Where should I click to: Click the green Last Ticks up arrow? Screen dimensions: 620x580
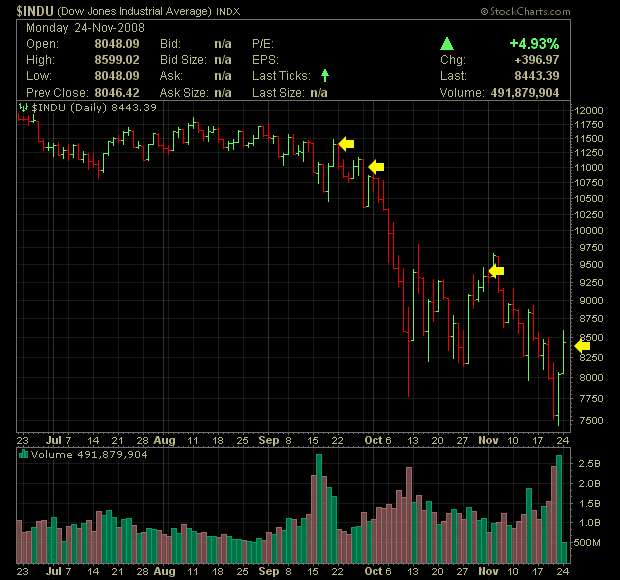coord(325,75)
